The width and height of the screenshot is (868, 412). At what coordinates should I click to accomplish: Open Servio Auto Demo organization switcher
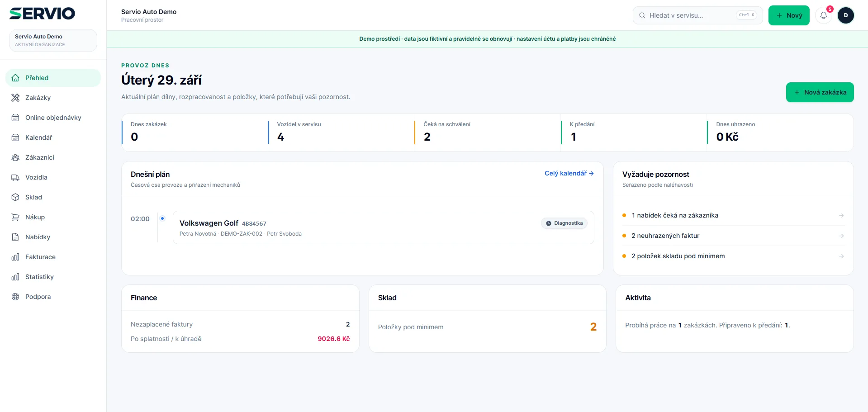tap(53, 40)
